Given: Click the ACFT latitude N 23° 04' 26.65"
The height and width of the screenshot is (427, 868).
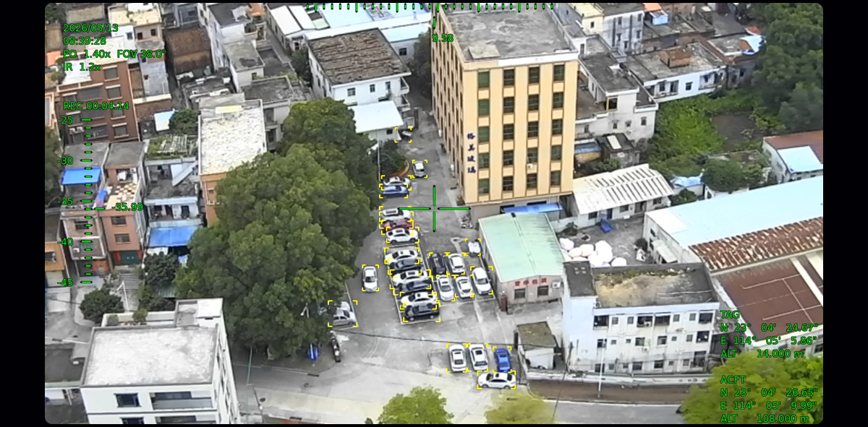Looking at the screenshot, I should [768, 392].
